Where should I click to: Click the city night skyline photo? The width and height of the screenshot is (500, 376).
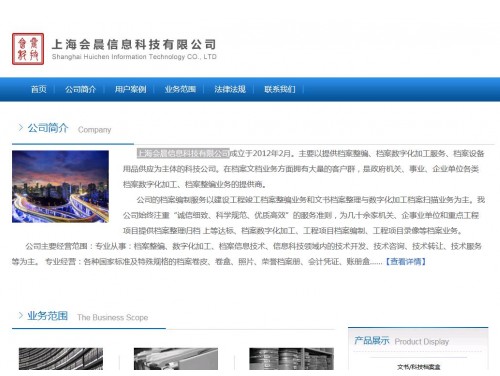60,186
